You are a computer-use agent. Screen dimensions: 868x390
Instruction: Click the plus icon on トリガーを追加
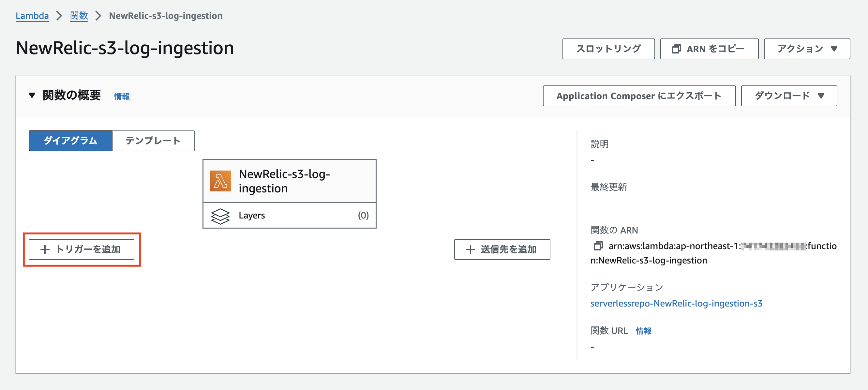click(x=45, y=249)
